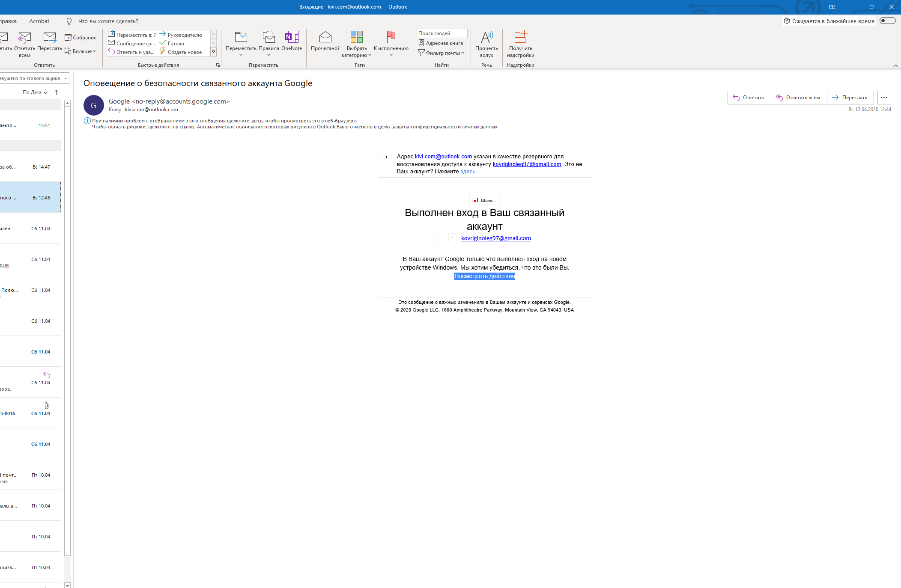This screenshot has height=588, width=901.
Task: Click the Поиск людей search field
Action: pos(442,33)
